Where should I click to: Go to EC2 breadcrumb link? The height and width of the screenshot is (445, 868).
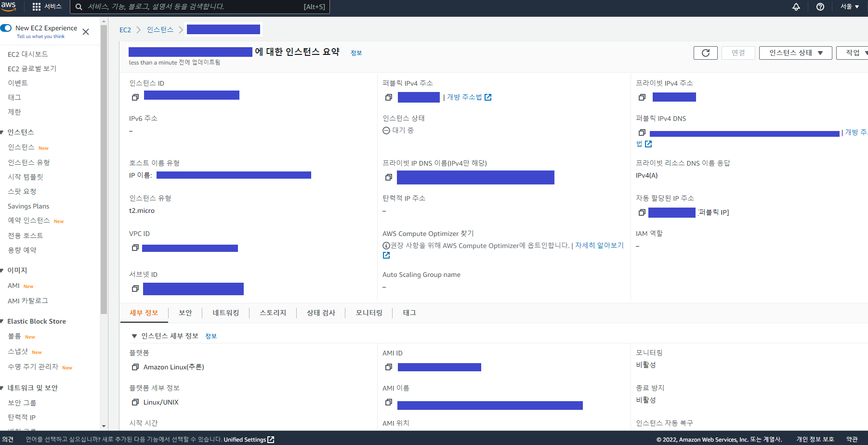(x=125, y=30)
